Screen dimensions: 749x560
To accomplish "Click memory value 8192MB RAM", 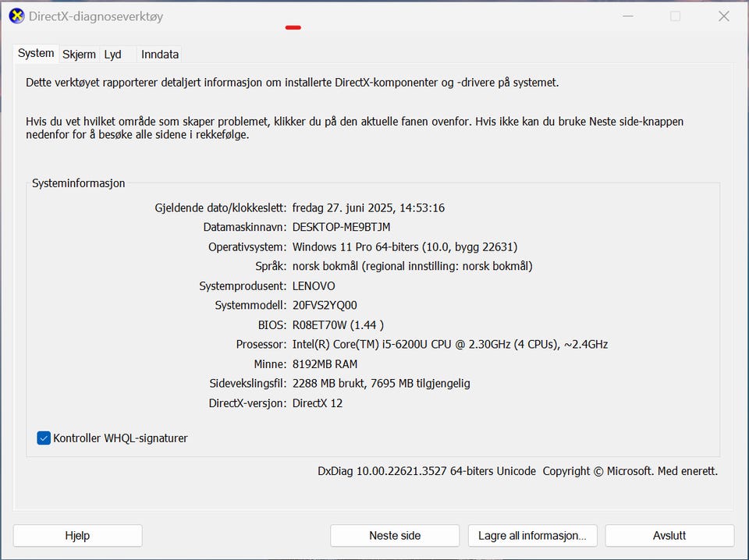I will tap(325, 364).
